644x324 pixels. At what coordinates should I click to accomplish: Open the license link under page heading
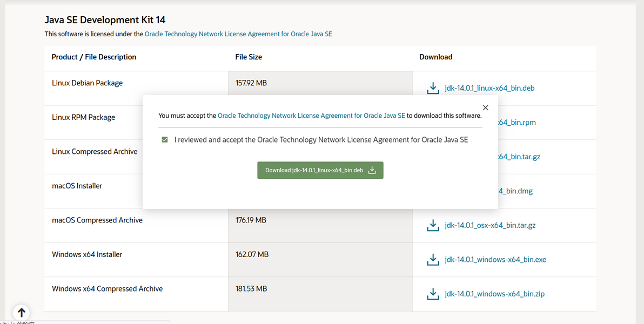(x=238, y=34)
